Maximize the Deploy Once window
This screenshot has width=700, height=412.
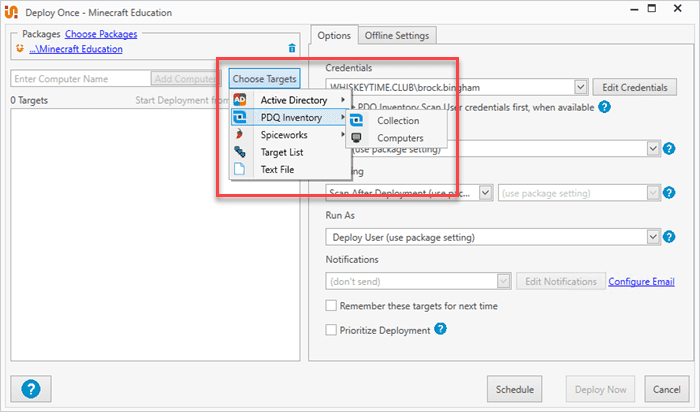(652, 8)
